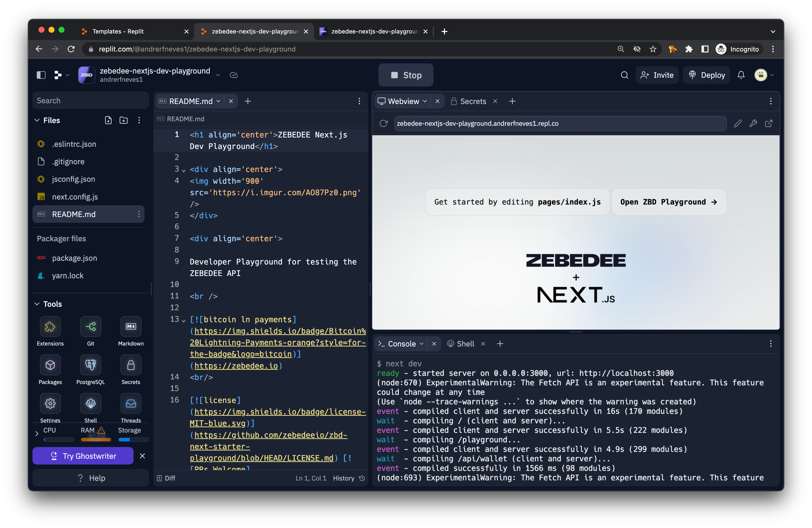Screen dimensions: 812x528
Task: Focus the file Search field
Action: click(x=90, y=100)
